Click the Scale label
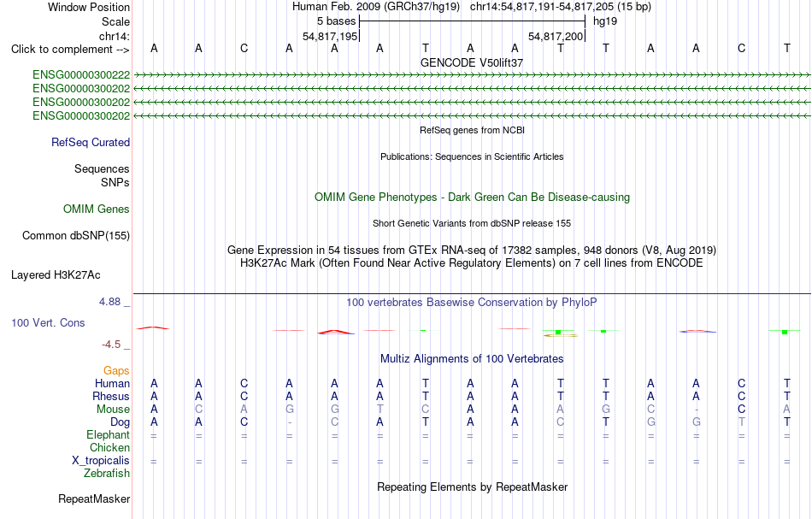Screen dimensions: 812x519 [x=115, y=21]
